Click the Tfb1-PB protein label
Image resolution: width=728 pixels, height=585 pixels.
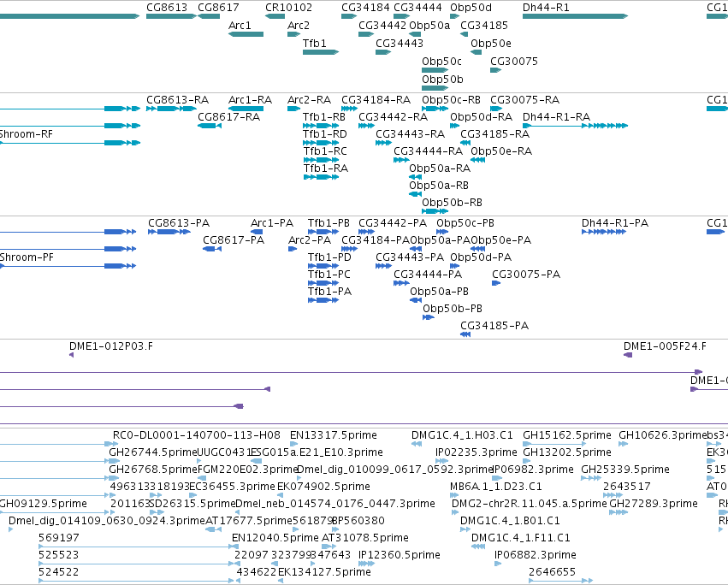click(328, 223)
